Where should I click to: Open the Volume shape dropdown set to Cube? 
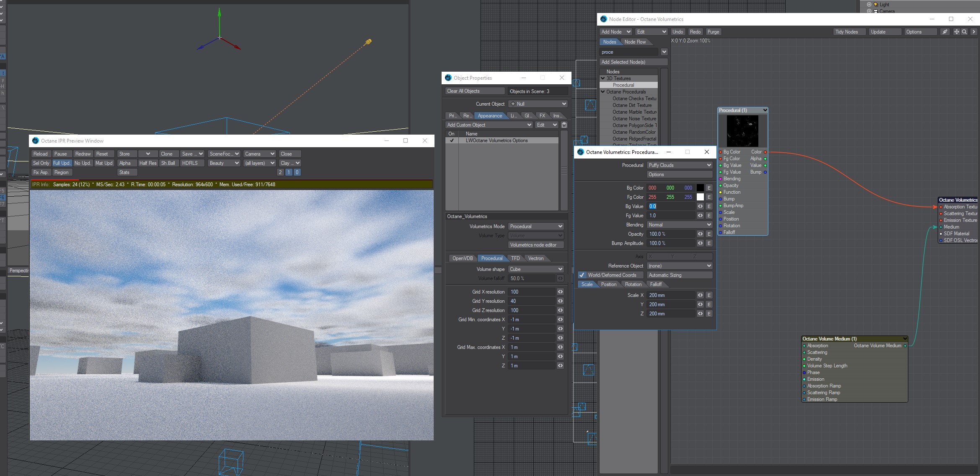tap(536, 269)
